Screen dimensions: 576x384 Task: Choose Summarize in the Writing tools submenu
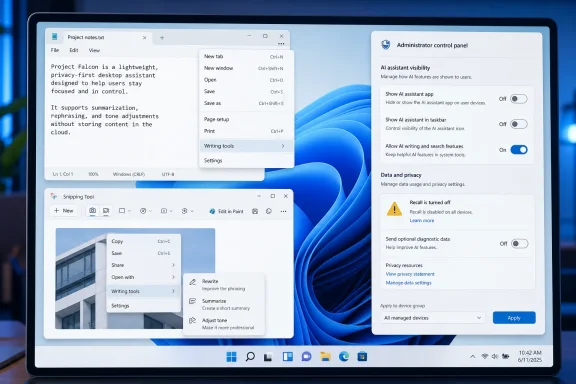(x=224, y=304)
